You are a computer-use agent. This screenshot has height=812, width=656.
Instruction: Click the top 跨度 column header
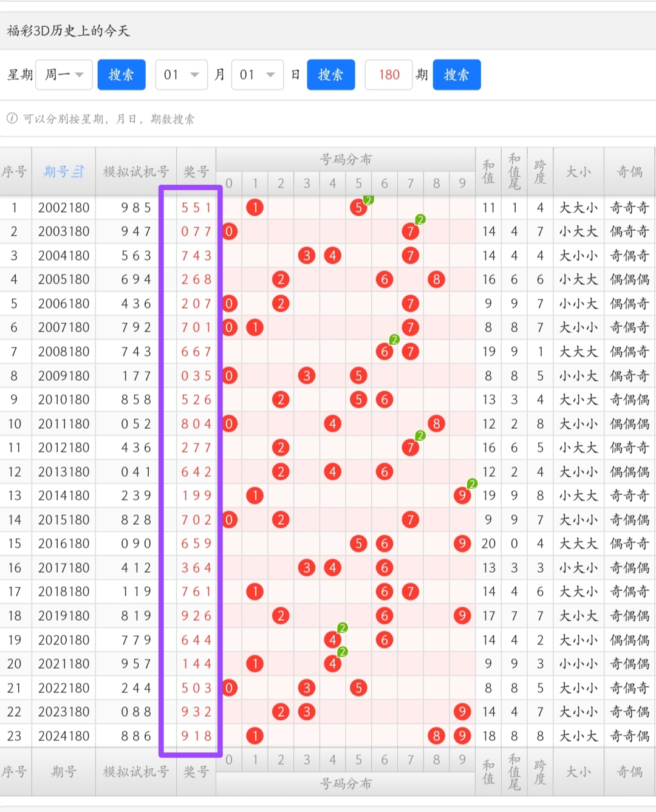[x=540, y=172]
